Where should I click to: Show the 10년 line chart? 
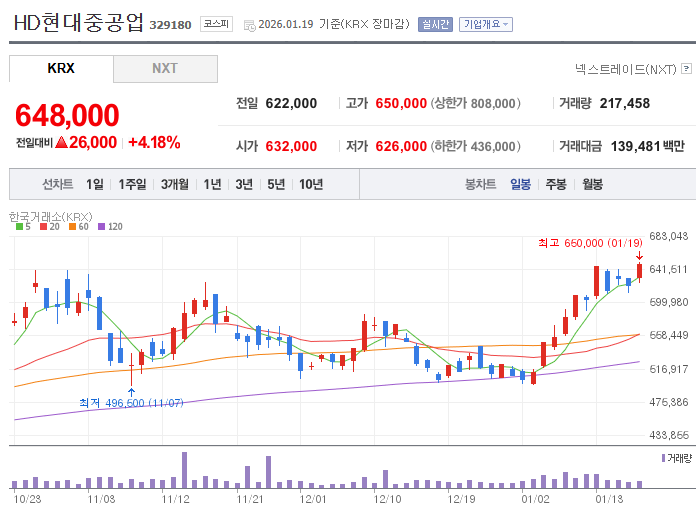(311, 184)
